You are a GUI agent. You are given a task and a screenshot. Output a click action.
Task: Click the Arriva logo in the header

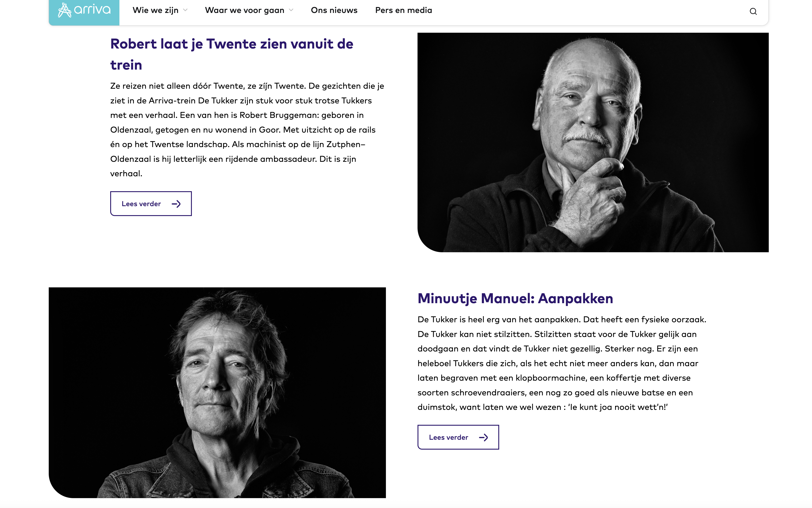point(84,11)
